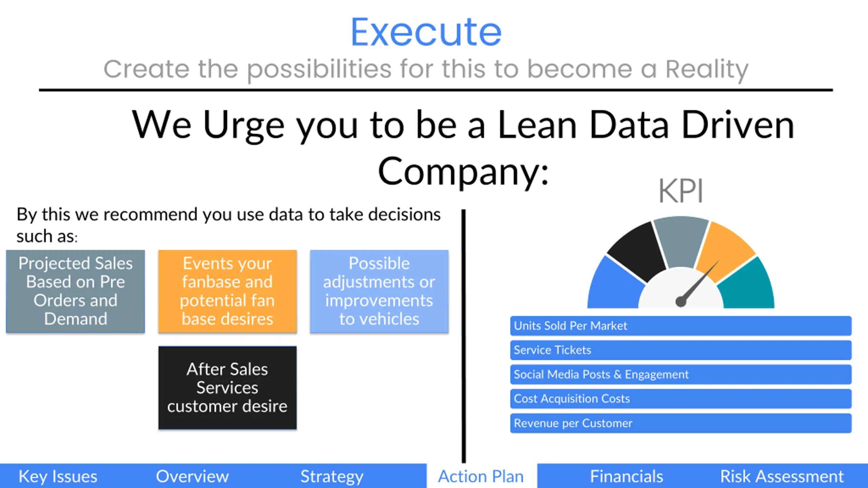The image size is (868, 488).
Task: Open the Key Issues tab
Action: (x=58, y=476)
